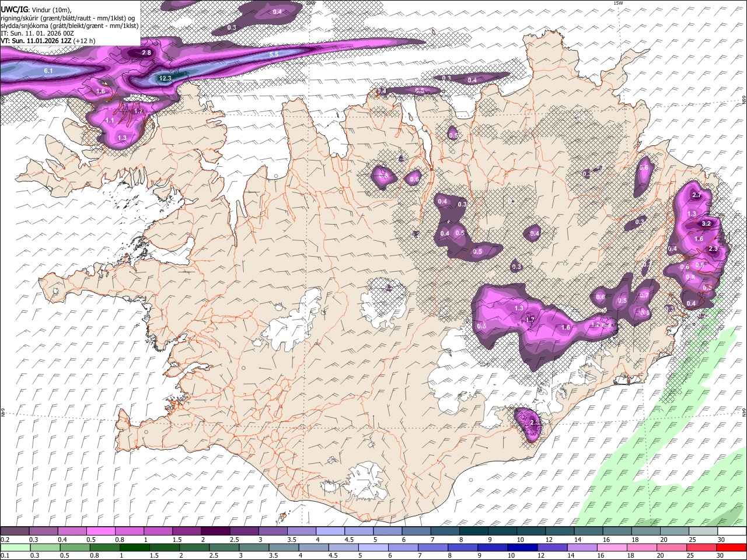Click the 3.2 value on the east coast
747x560 pixels.
coord(706,223)
